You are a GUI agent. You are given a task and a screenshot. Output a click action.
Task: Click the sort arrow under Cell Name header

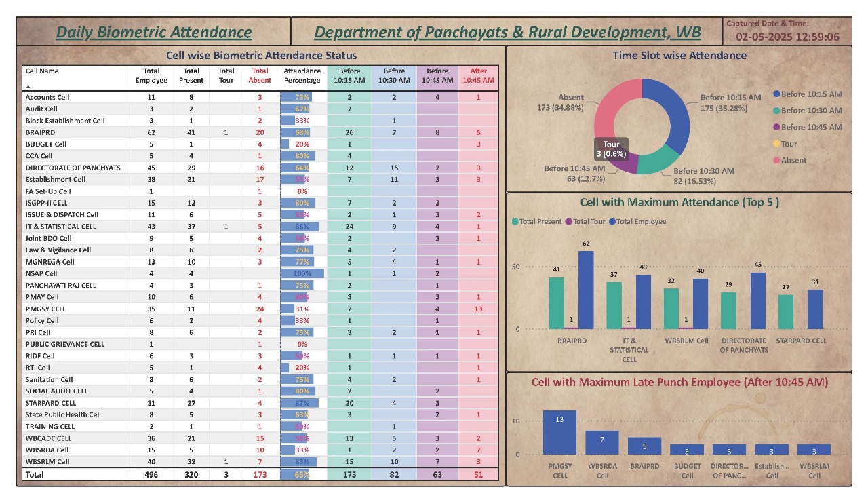[28, 88]
